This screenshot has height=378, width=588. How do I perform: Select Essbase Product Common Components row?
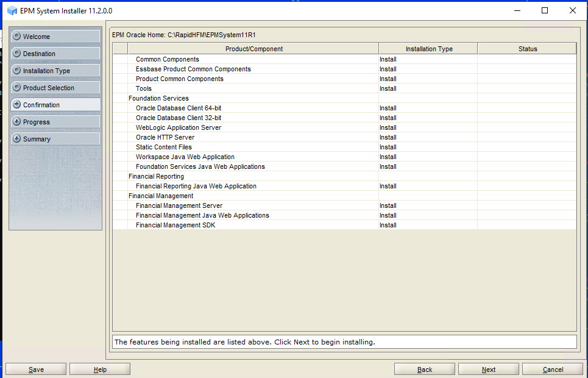coord(344,69)
